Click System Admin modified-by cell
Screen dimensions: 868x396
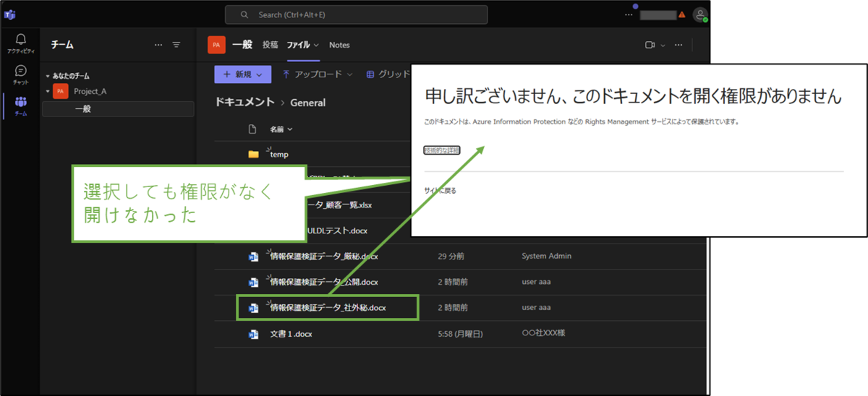546,256
